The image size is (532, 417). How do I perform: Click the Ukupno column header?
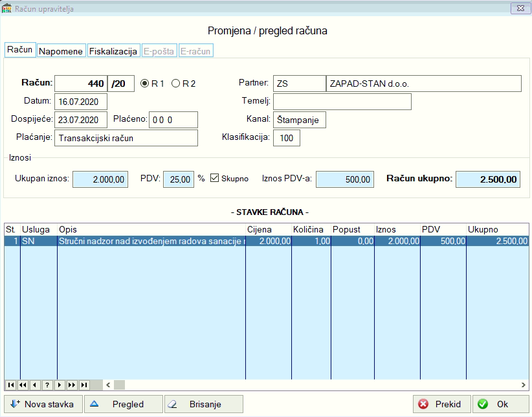point(498,230)
